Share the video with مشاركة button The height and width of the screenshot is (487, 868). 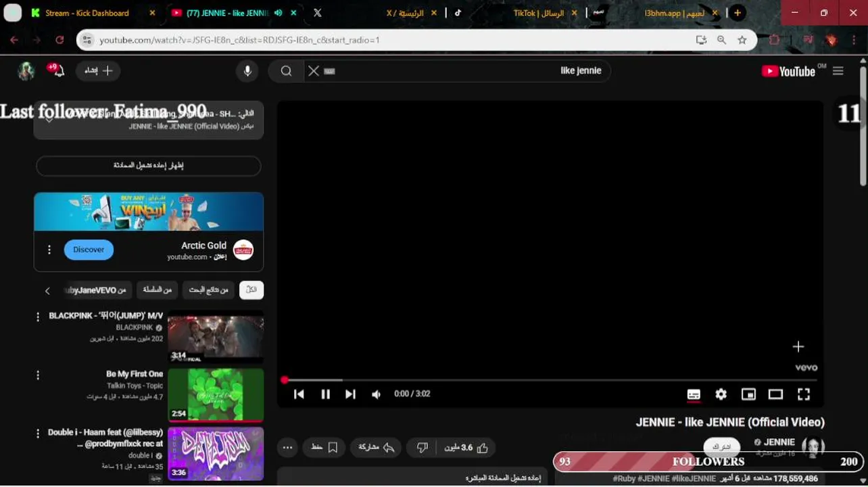point(376,448)
